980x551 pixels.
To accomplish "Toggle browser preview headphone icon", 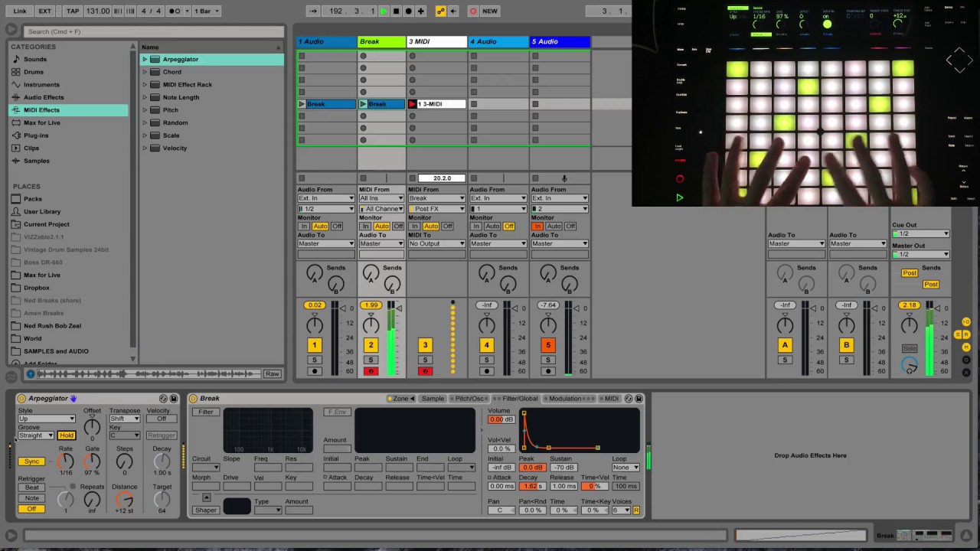I will click(x=31, y=373).
